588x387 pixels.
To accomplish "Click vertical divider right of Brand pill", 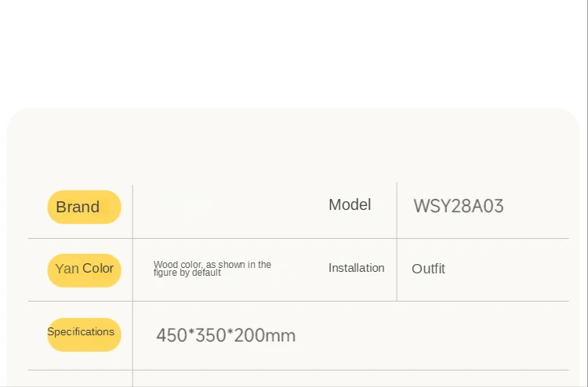I will pyautogui.click(x=132, y=284).
